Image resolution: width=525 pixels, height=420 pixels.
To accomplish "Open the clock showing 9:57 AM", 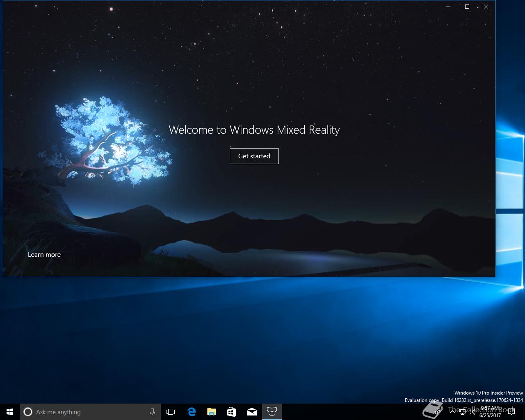I will pyautogui.click(x=490, y=412).
